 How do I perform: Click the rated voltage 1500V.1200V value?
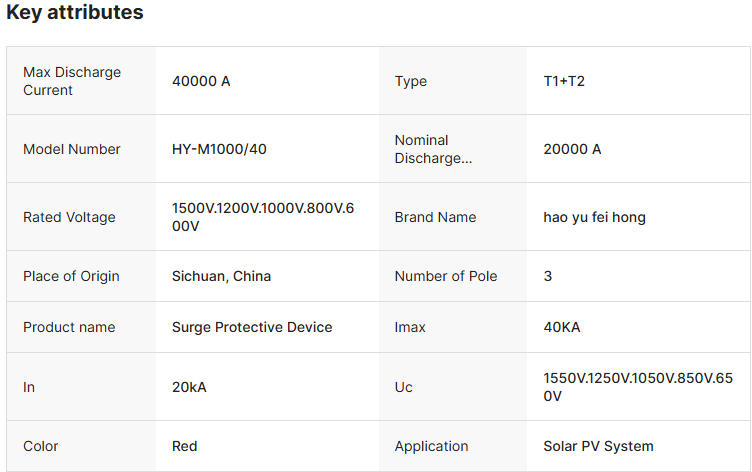coord(263,217)
